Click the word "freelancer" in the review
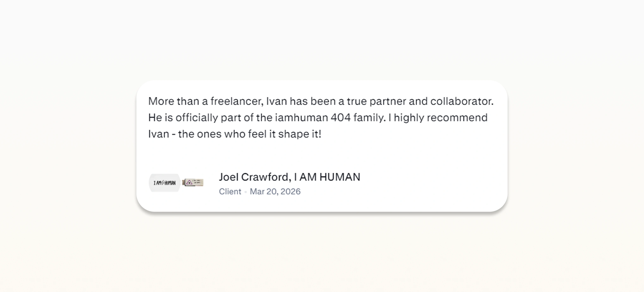 tap(236, 101)
